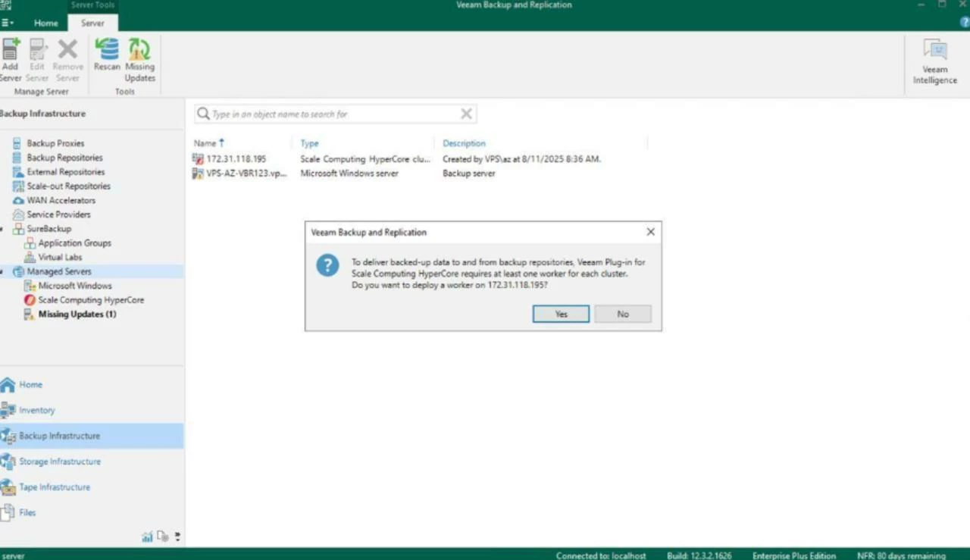Image resolution: width=970 pixels, height=560 pixels.
Task: Click the Remove Server ribbon icon
Action: click(67, 60)
